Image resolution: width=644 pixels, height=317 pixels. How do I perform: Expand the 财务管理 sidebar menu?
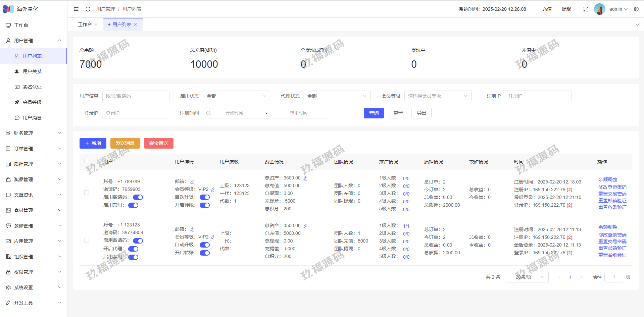click(x=34, y=133)
